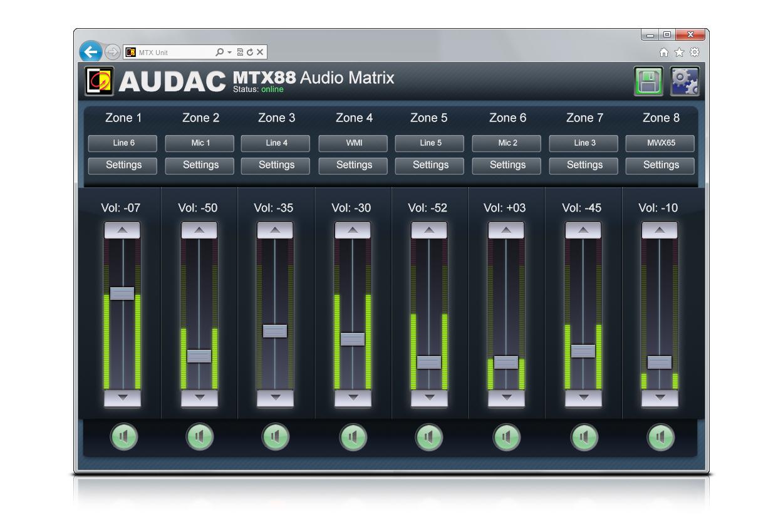Image resolution: width=783 pixels, height=532 pixels.
Task: Mute Zone 8 with its speaker button
Action: click(660, 437)
